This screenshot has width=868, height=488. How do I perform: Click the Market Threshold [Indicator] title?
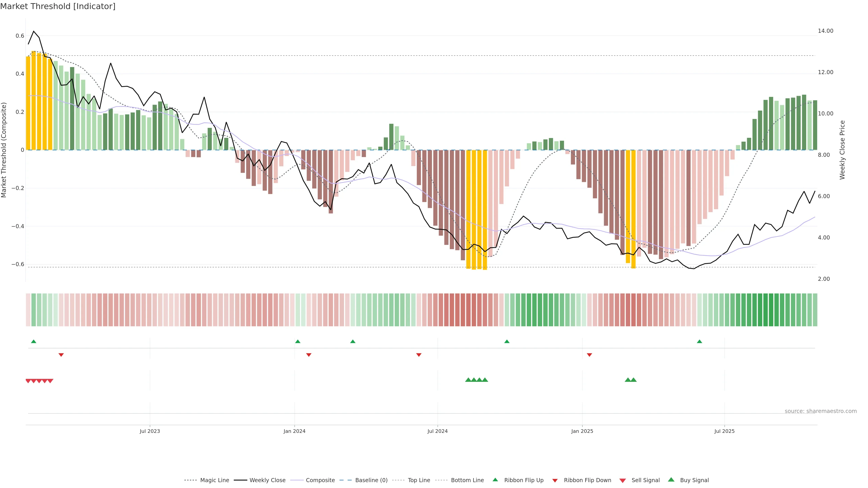click(58, 6)
